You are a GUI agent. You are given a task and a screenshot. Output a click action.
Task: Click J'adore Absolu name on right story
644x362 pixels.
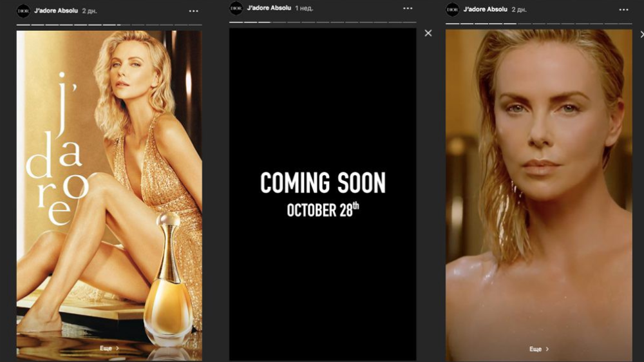click(486, 9)
